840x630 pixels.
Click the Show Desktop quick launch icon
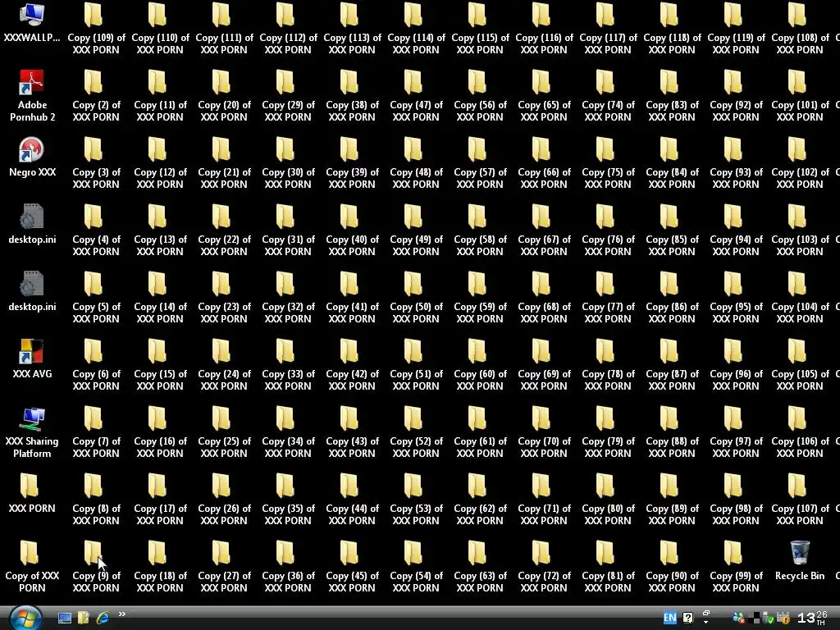(x=65, y=619)
